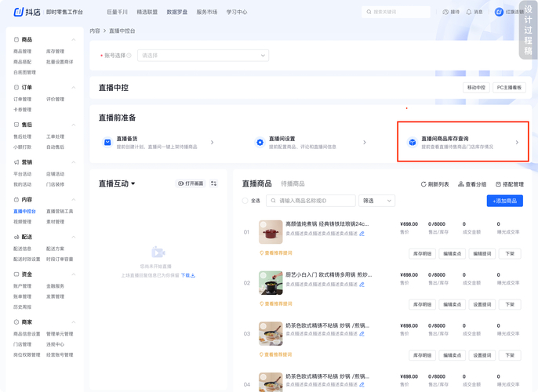Click the 下载 link in live panel
This screenshot has width=538, height=392.
point(187,275)
